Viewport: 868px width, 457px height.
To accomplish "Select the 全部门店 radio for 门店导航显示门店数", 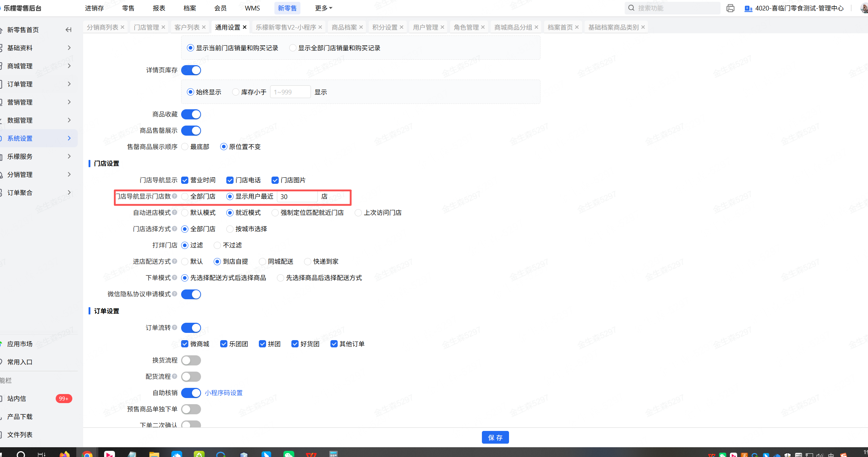I will point(185,196).
